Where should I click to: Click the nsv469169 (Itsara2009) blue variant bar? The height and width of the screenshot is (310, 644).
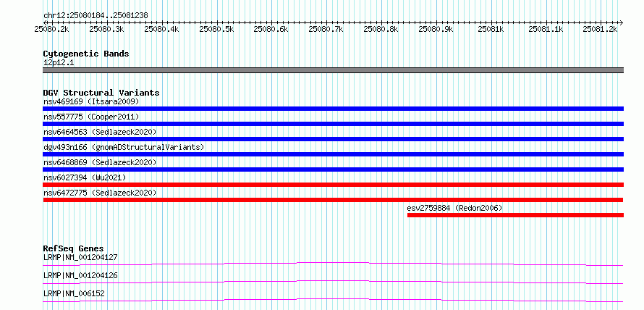pyautogui.click(x=333, y=109)
